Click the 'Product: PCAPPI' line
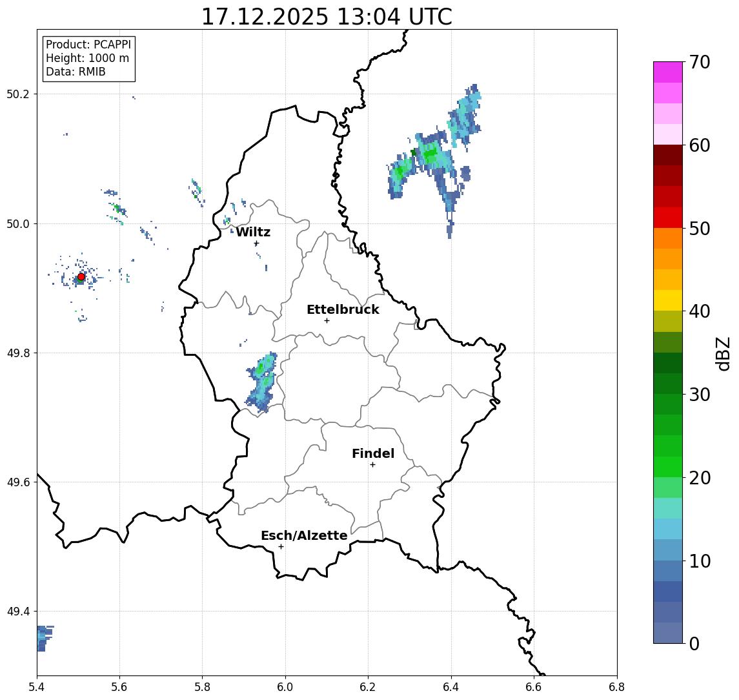The width and height of the screenshot is (739, 700). tap(88, 45)
